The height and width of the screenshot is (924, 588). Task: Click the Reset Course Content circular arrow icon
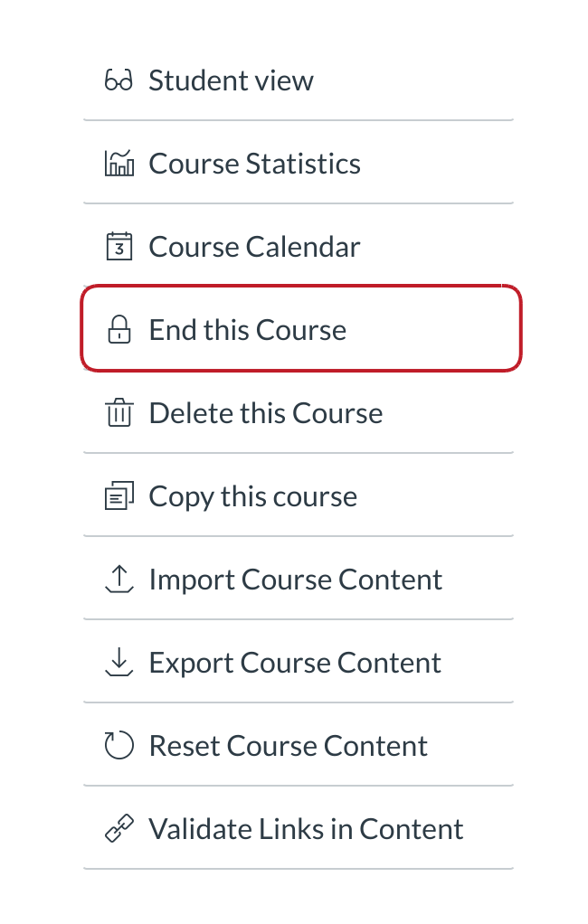coord(119,746)
